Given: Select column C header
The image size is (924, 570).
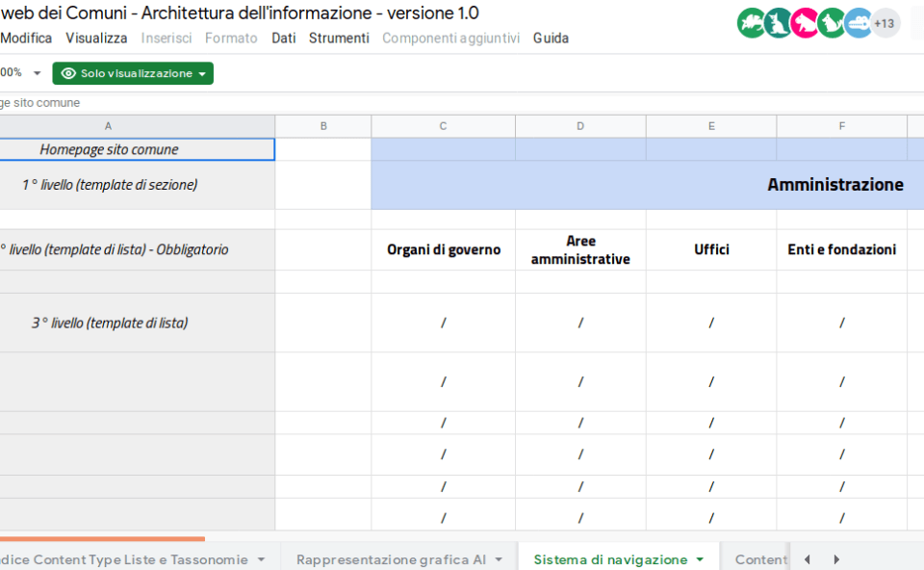Looking at the screenshot, I should point(443,126).
